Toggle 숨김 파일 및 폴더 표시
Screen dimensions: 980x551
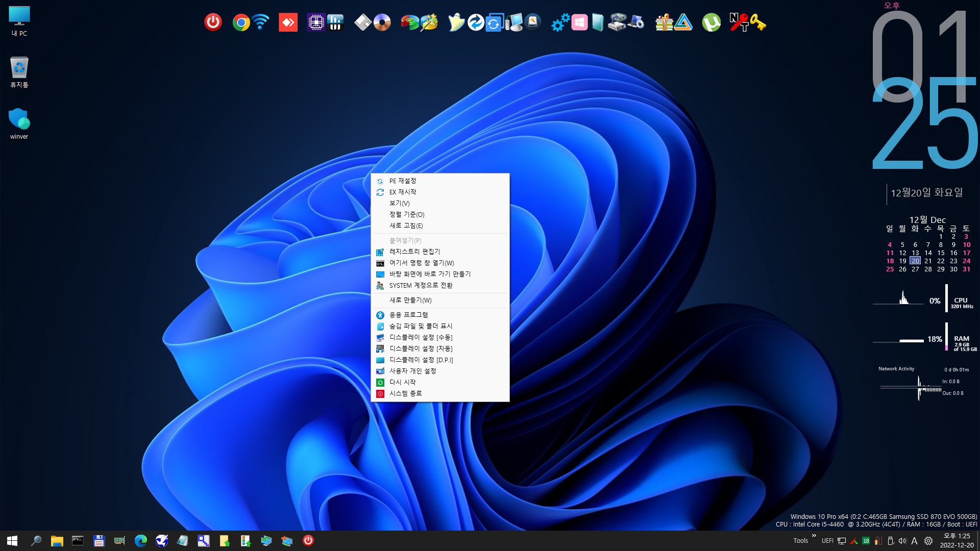440,326
